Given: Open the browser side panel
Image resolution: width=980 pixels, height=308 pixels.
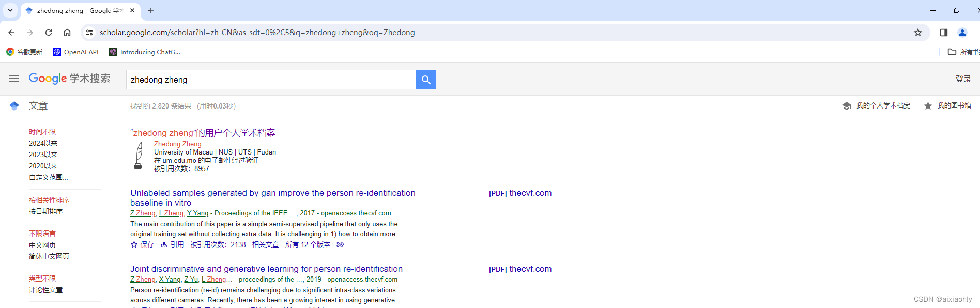Looking at the screenshot, I should point(944,33).
